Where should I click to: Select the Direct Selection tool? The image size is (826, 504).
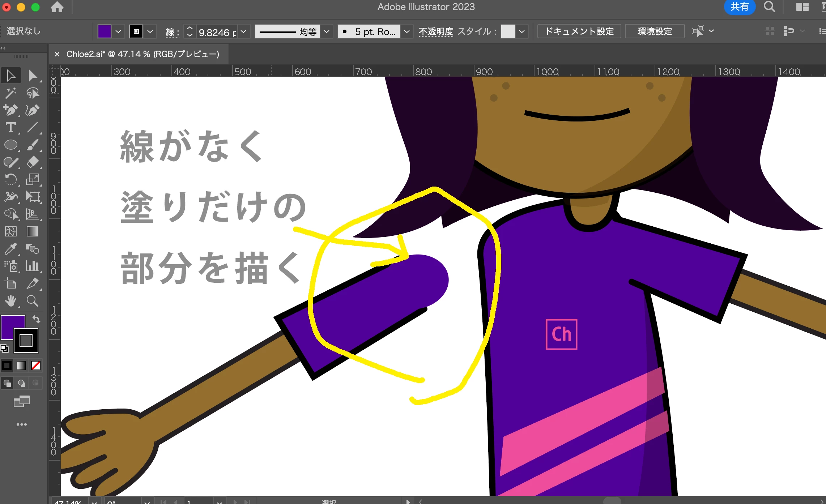pyautogui.click(x=33, y=76)
